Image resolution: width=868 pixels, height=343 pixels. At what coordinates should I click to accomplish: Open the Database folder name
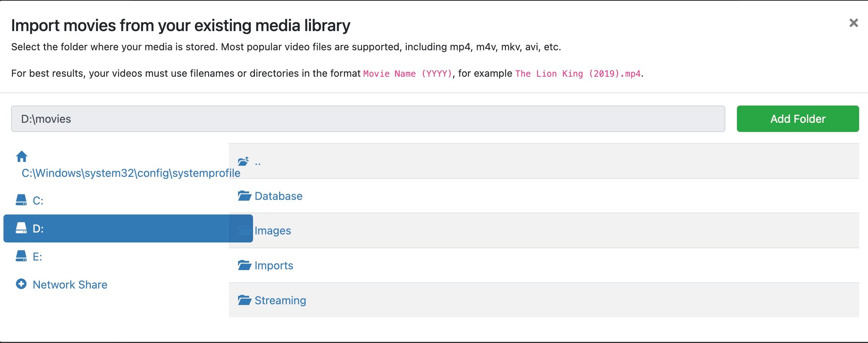tap(278, 196)
